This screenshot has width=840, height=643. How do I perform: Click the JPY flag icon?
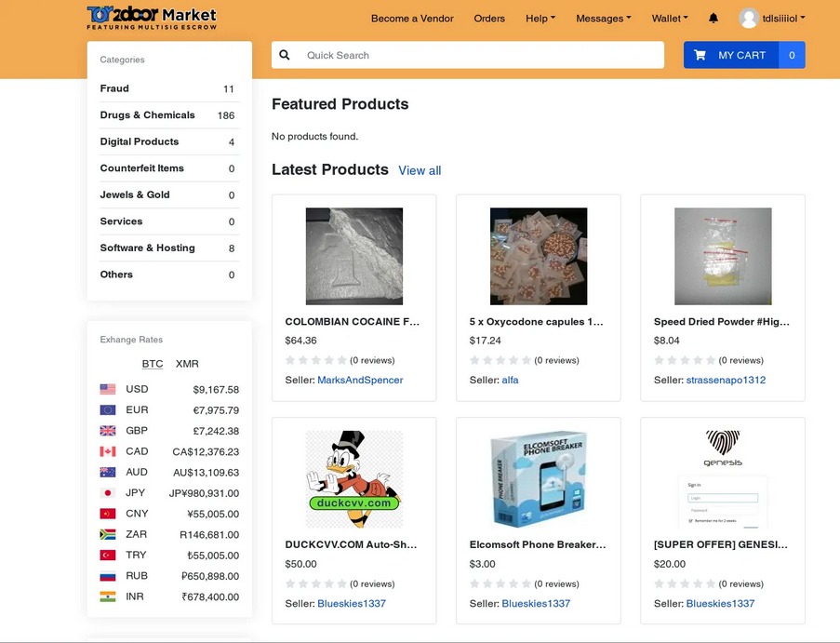[109, 493]
